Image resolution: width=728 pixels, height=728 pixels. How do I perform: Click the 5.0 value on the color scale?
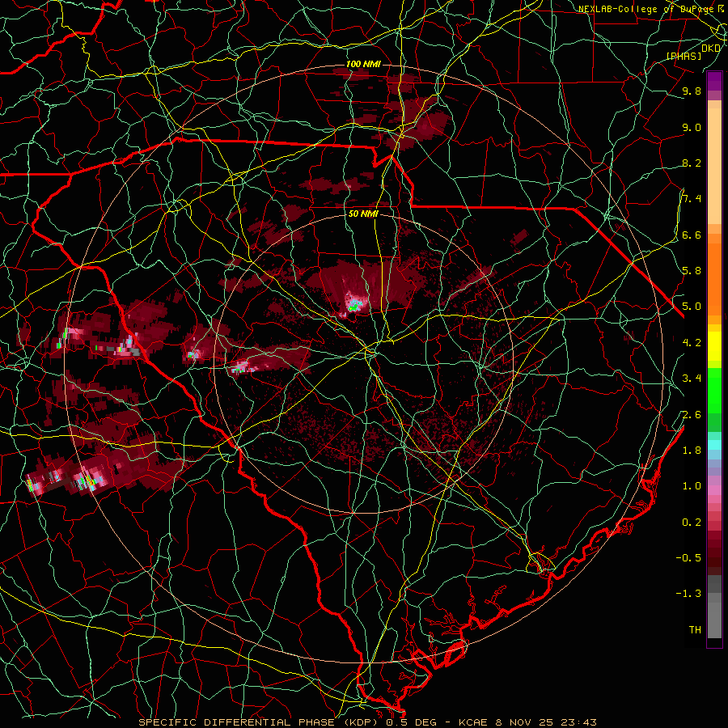point(692,307)
